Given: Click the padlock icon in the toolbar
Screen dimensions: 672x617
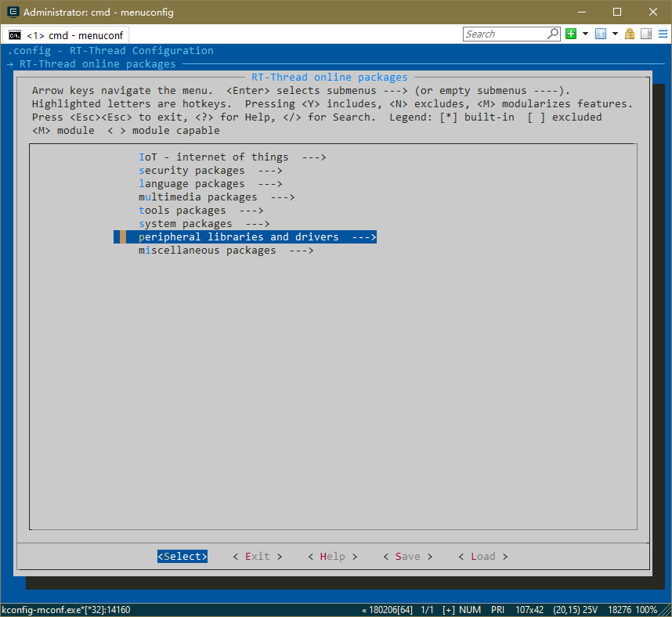Looking at the screenshot, I should 630,34.
